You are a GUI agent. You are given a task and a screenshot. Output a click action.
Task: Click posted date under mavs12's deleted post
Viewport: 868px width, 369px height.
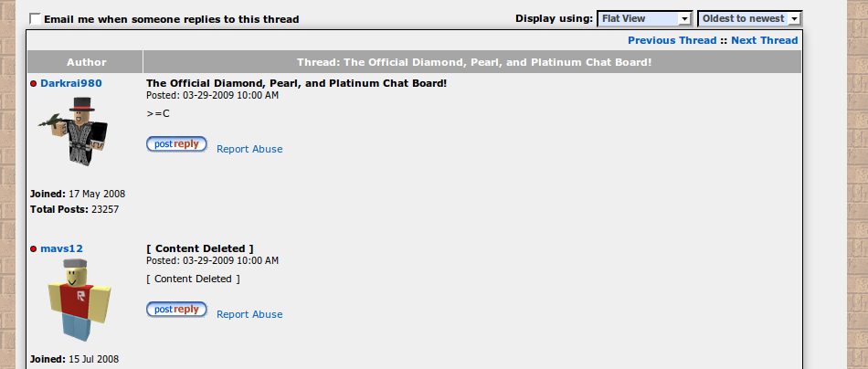tap(213, 260)
